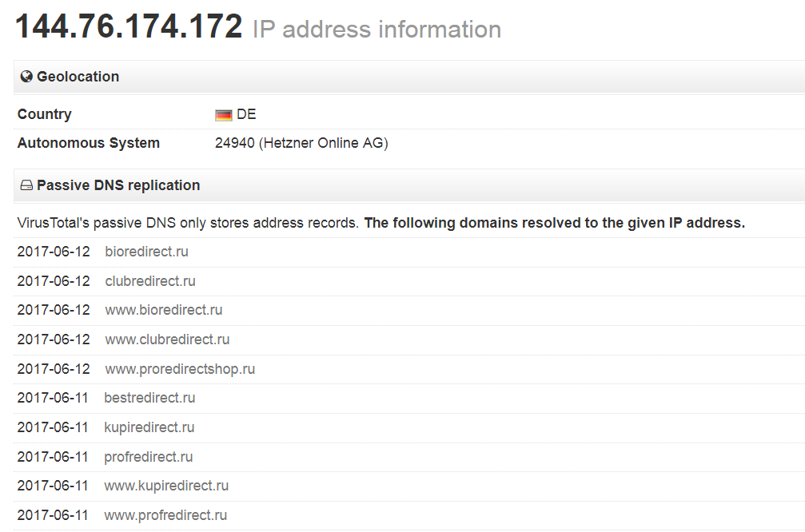This screenshot has width=805, height=532.
Task: Click the Geolocation section header
Action: click(78, 77)
